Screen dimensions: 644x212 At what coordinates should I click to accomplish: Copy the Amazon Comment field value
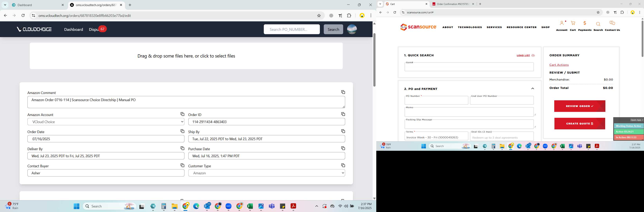click(x=343, y=92)
